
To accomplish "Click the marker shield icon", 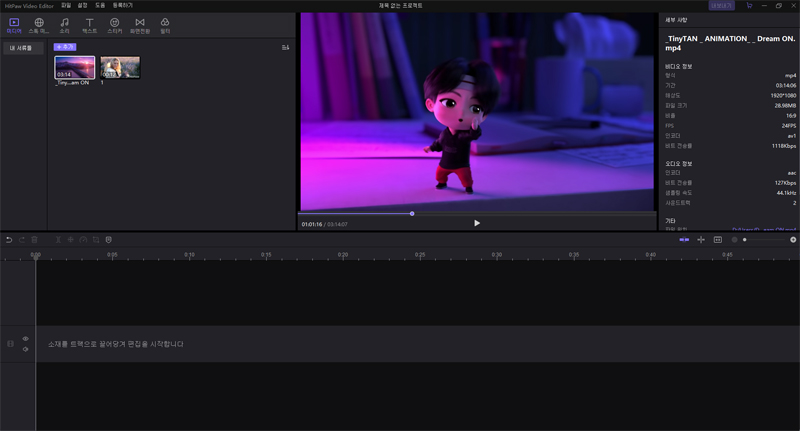I will (x=109, y=240).
